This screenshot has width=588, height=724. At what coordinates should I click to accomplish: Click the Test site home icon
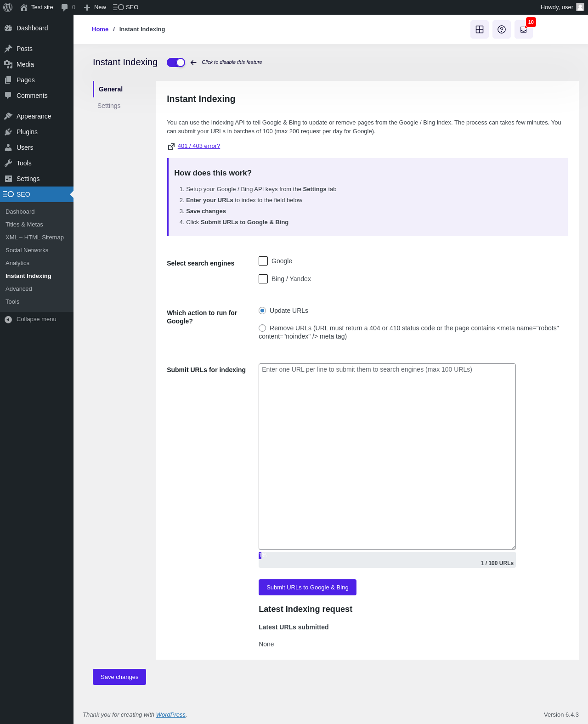click(x=24, y=7)
